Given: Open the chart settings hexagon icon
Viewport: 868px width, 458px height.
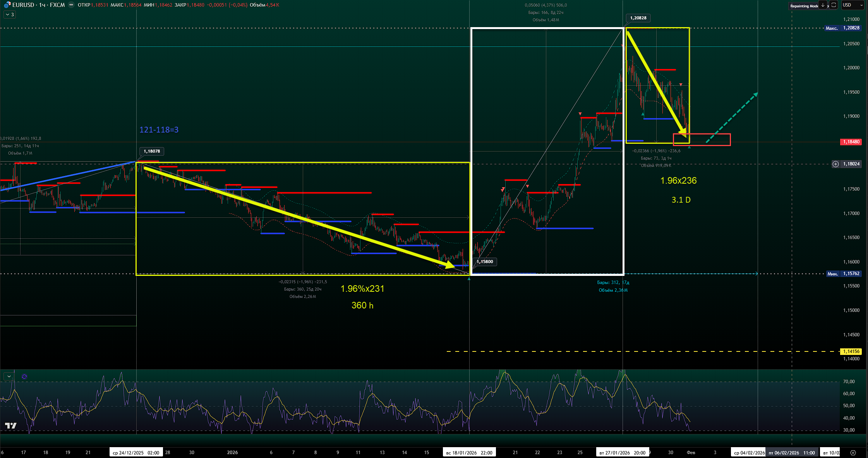Looking at the screenshot, I should pos(853,453).
